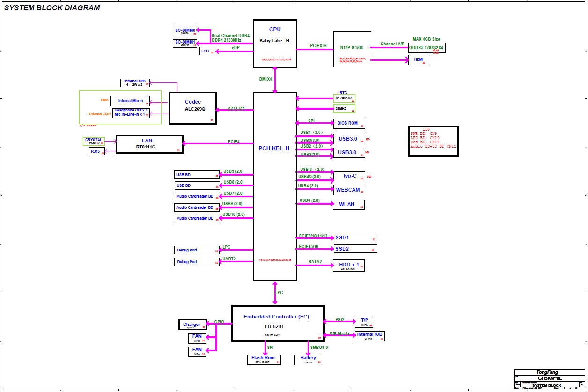Click the "USB6 (2.0)" label
This screenshot has height=392, width=588.
point(310,200)
